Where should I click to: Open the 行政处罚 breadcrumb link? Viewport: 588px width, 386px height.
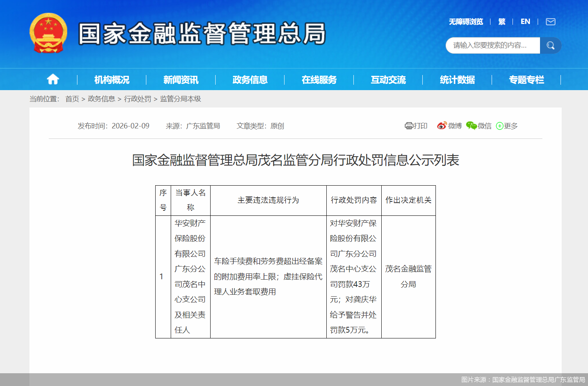pyautogui.click(x=137, y=99)
